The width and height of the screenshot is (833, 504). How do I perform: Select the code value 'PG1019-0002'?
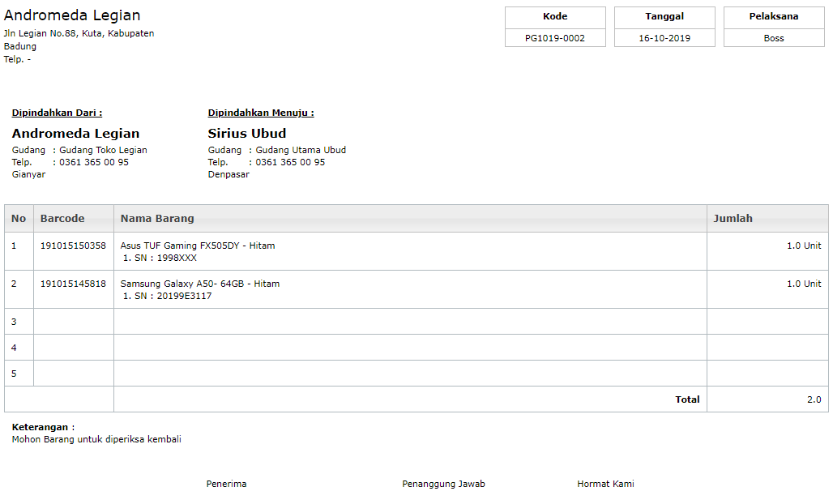click(x=555, y=38)
